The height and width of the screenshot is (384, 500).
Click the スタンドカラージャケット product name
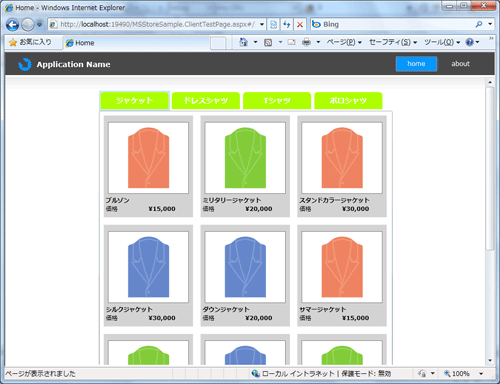(334, 200)
